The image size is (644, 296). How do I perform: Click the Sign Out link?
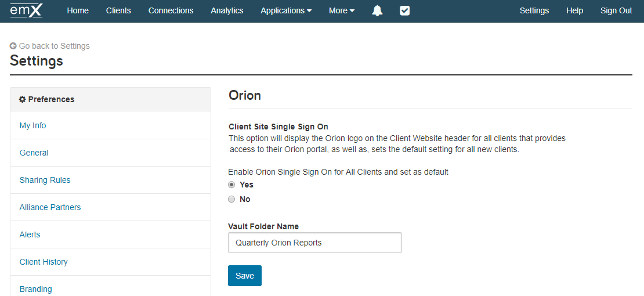616,10
